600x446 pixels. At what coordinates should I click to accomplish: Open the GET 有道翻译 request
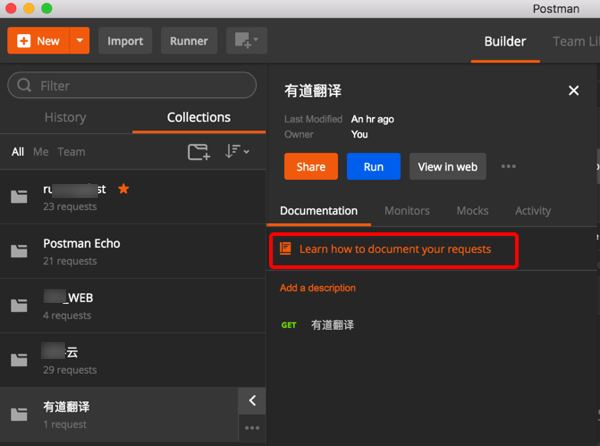tap(318, 325)
